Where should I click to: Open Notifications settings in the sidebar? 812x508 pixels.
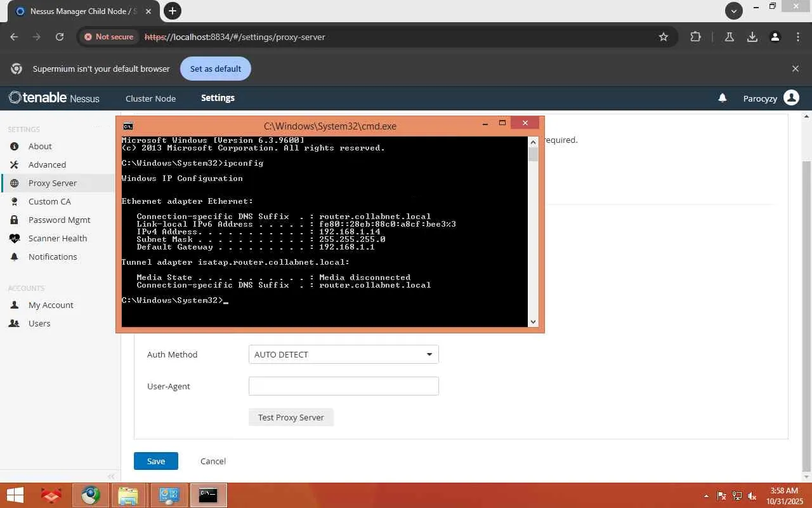[x=53, y=257]
